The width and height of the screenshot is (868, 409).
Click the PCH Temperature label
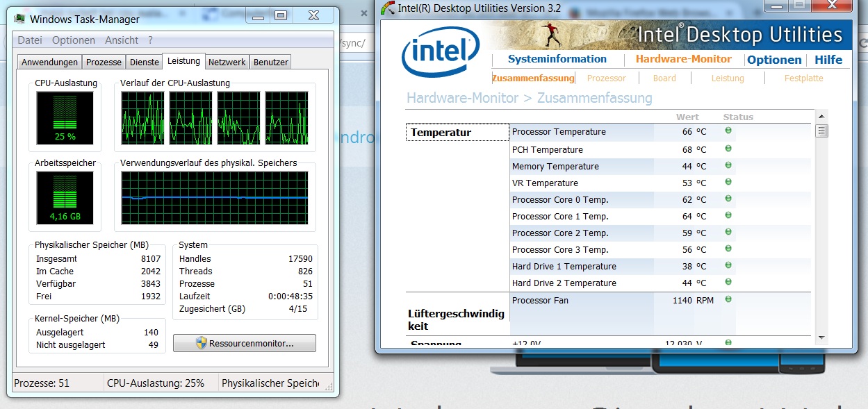(x=547, y=149)
